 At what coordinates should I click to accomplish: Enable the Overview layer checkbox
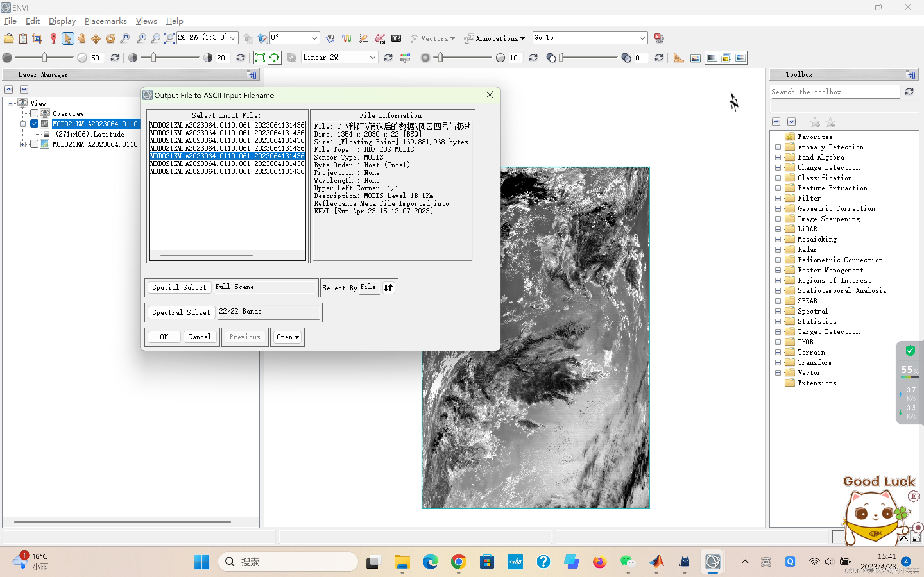(x=34, y=113)
